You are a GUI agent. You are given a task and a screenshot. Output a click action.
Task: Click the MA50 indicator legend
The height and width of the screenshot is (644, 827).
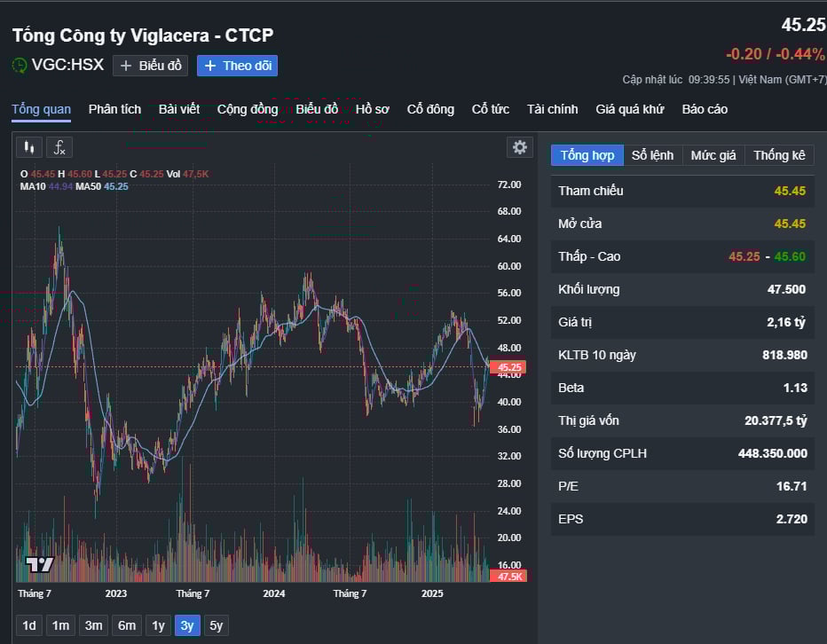[102, 186]
